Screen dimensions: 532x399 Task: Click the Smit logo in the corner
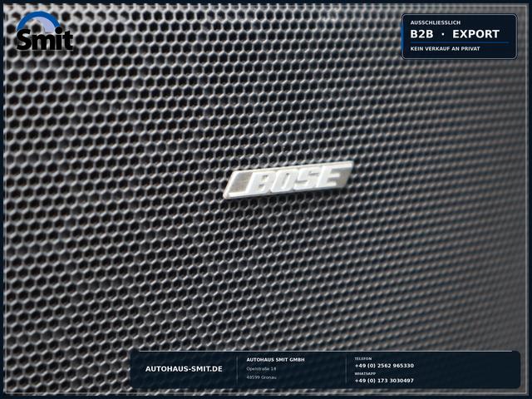tap(44, 31)
